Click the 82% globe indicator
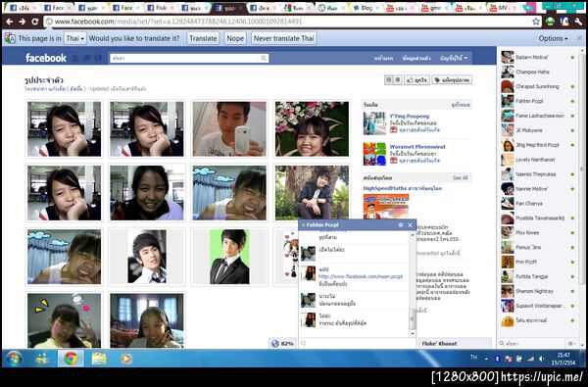Image resolution: width=588 pixels, height=387 pixels. pos(283,343)
